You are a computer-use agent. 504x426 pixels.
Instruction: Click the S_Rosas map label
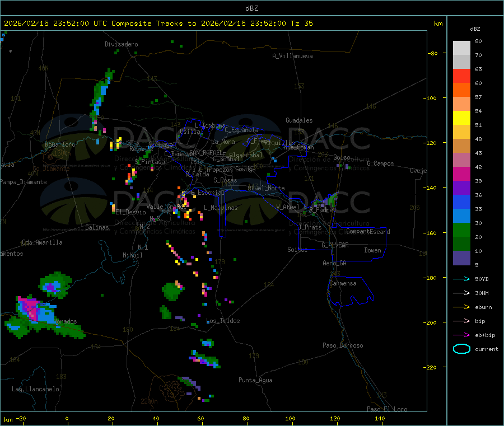pyautogui.click(x=225, y=180)
